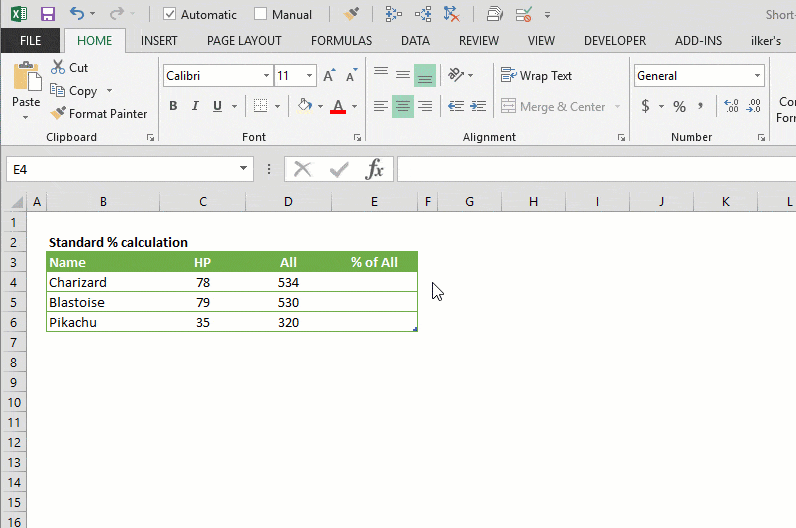796x528 pixels.
Task: Click the Trace Precedents icon in quick access toolbar
Action: [393, 14]
